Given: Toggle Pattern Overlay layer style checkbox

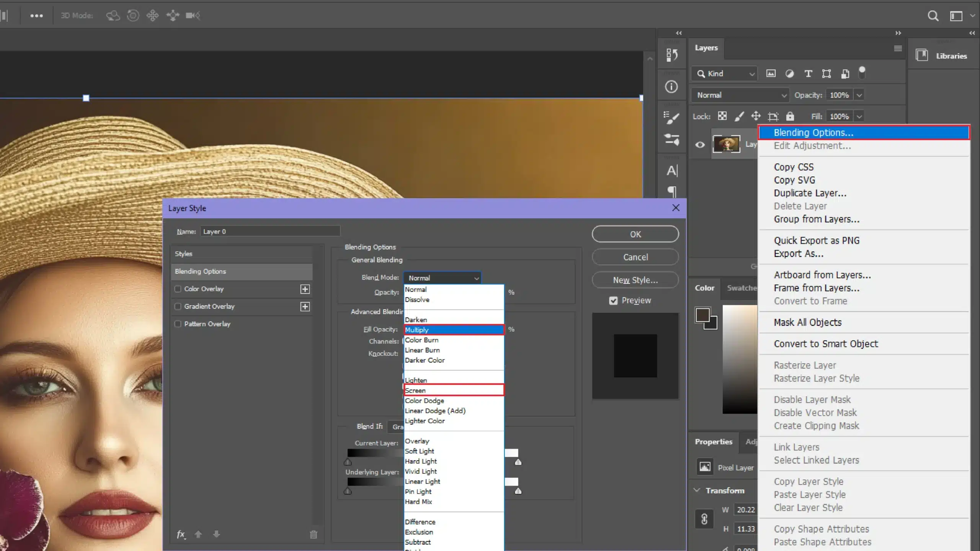Looking at the screenshot, I should click(x=177, y=324).
